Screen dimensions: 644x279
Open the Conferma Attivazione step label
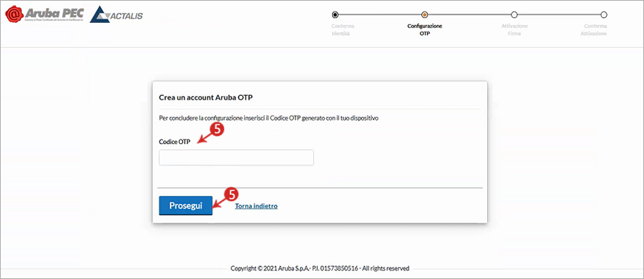(593, 29)
